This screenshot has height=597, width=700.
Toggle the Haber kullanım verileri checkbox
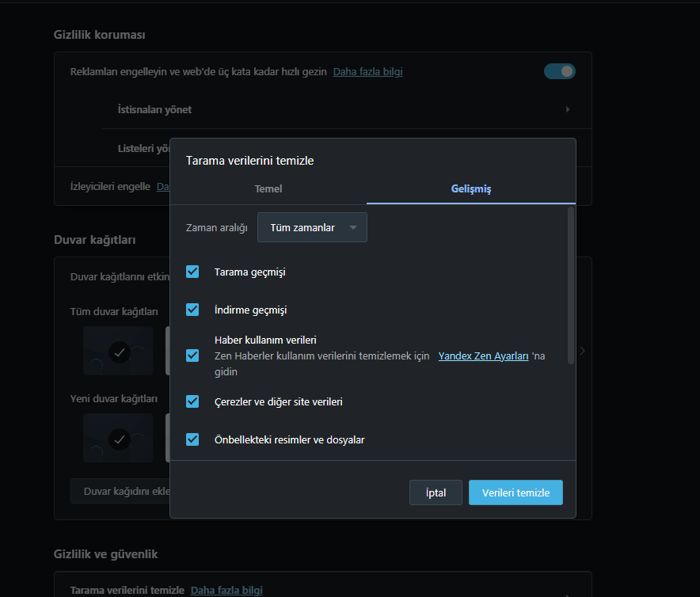[192, 356]
